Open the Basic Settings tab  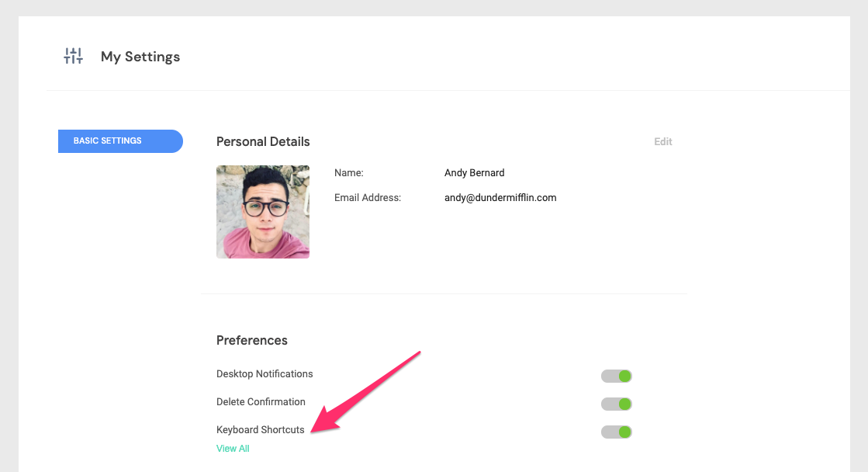120,141
